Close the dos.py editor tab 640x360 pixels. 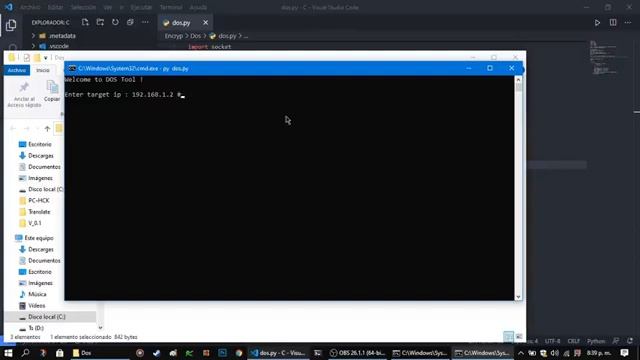pyautogui.click(x=205, y=22)
